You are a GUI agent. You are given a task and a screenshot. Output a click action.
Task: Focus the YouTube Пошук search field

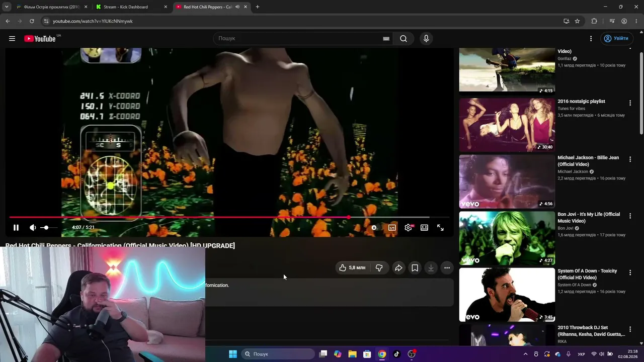coord(299,39)
